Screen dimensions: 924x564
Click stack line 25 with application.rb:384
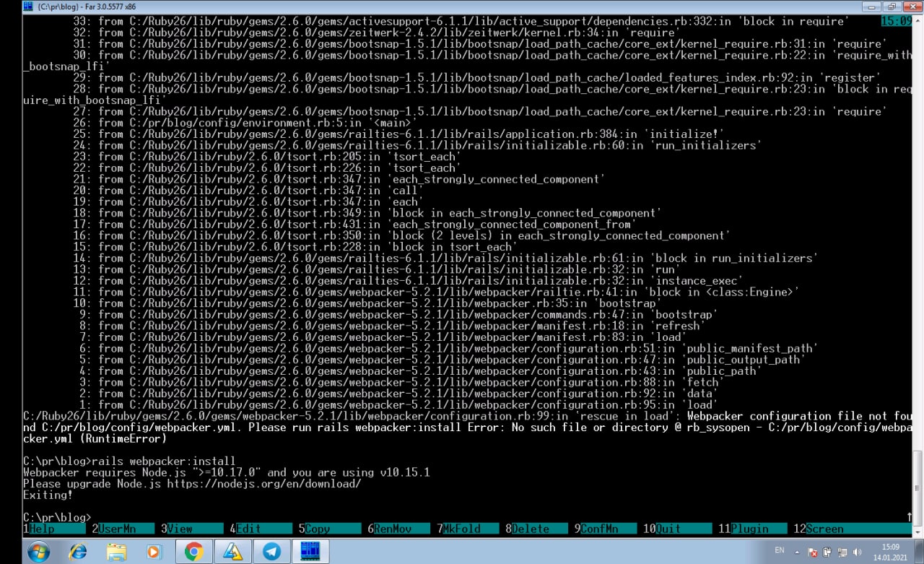tap(398, 134)
